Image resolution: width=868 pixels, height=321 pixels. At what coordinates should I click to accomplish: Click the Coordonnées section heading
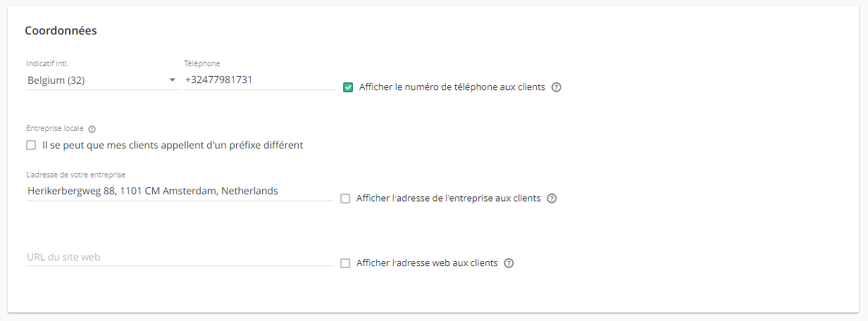pyautogui.click(x=61, y=30)
